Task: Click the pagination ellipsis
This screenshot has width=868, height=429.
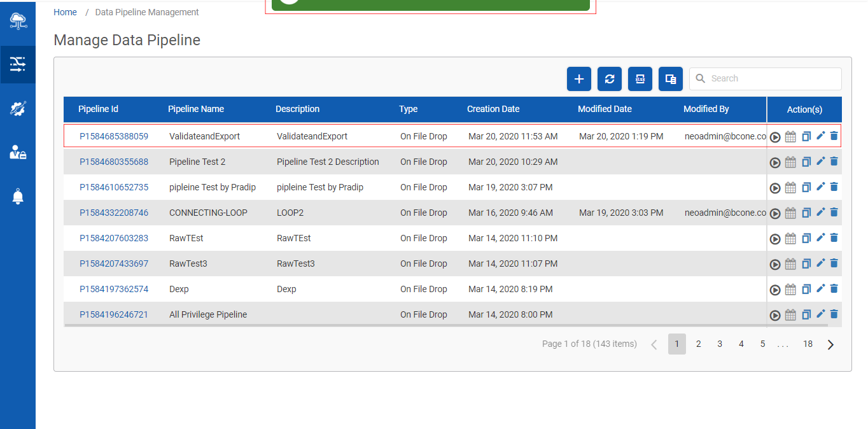Action: pos(783,346)
